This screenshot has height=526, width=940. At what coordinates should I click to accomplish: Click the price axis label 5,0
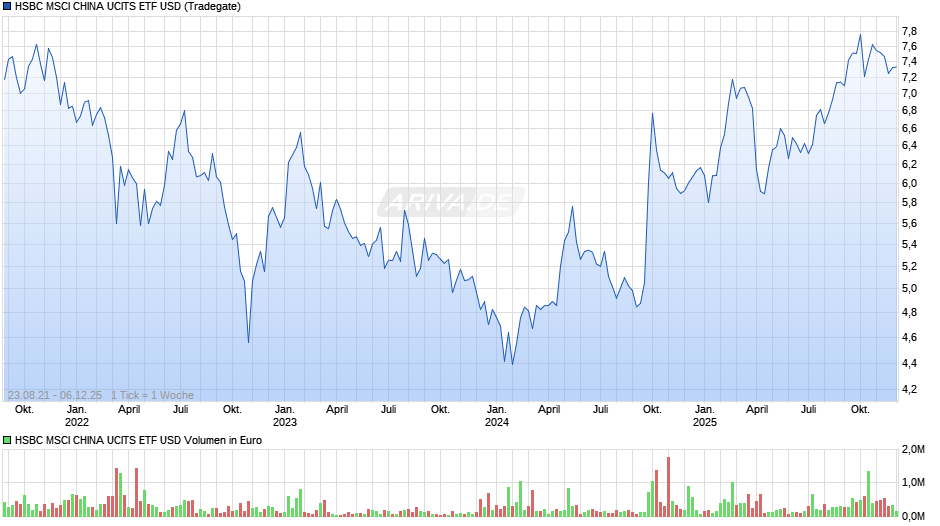point(909,288)
